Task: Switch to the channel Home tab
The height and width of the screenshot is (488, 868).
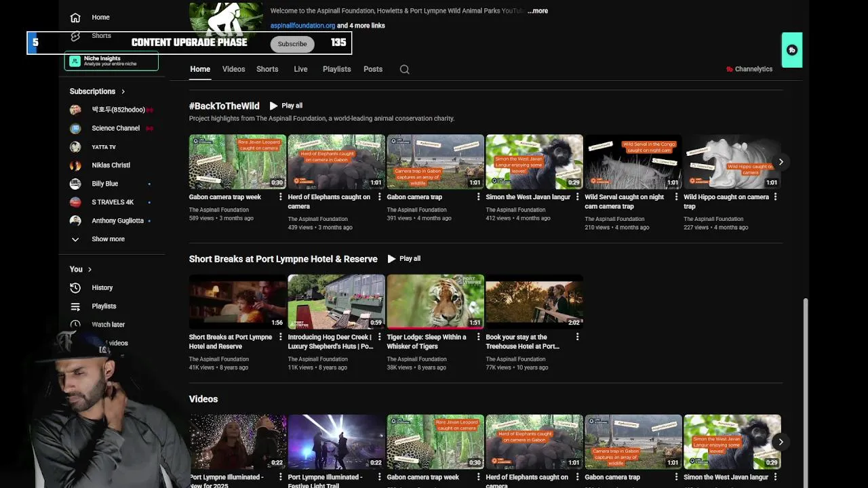Action: (200, 69)
